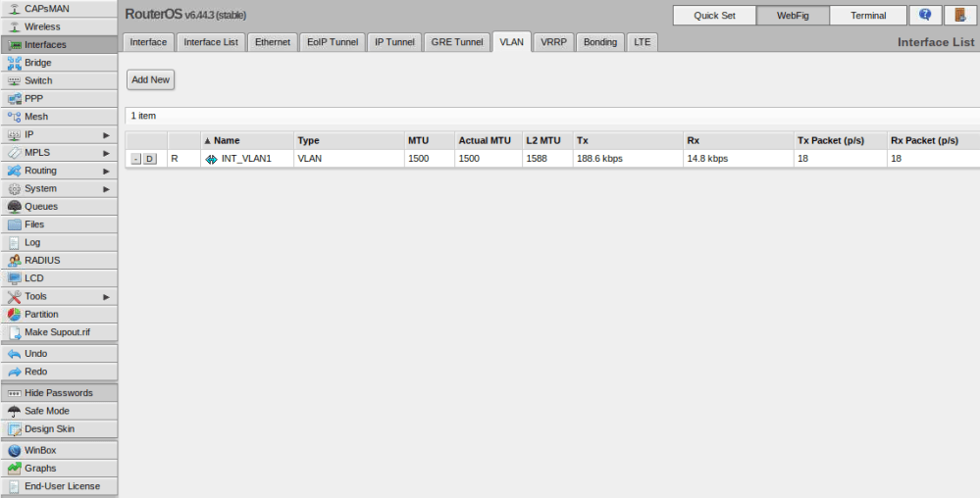
Task: Switch to the Bonding tab
Action: (x=600, y=42)
